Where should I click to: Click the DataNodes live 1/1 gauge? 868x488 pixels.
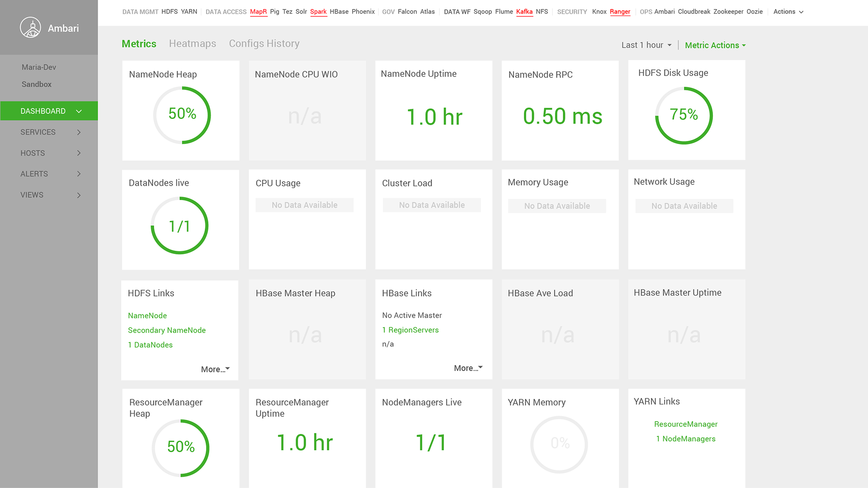(179, 225)
